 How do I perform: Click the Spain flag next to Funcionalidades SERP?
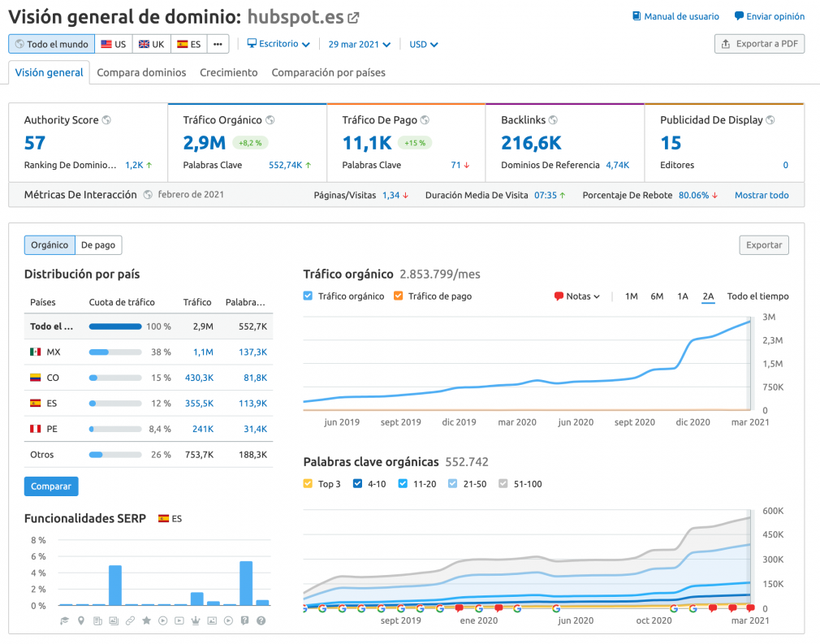click(x=164, y=518)
